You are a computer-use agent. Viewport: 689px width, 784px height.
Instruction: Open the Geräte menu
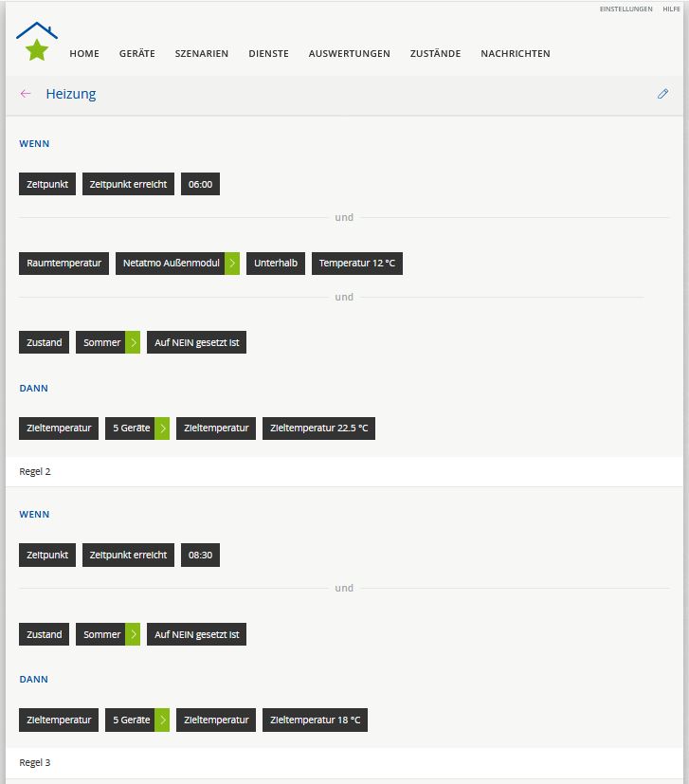click(x=136, y=54)
